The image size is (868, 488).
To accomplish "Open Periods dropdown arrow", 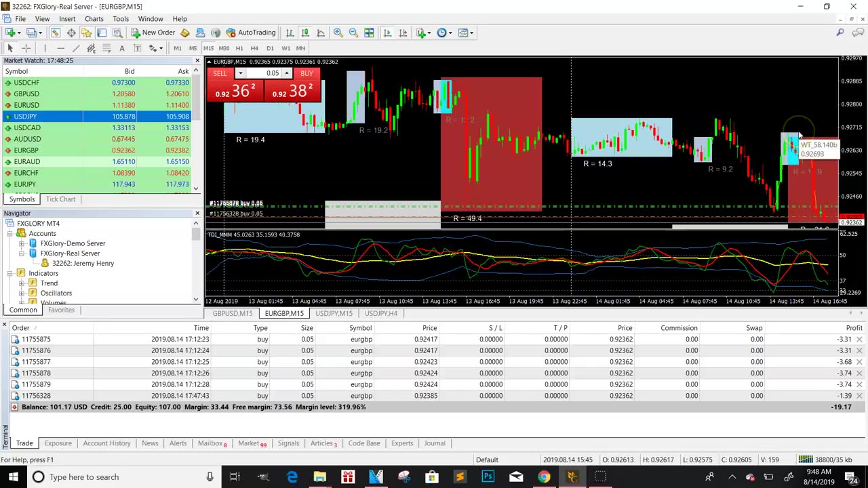I will [451, 33].
